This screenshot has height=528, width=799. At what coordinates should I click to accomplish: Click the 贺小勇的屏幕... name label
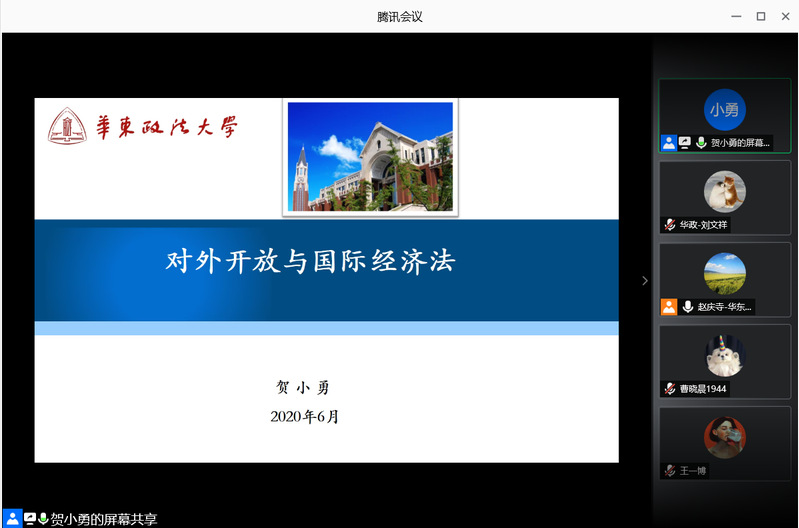pyautogui.click(x=740, y=143)
